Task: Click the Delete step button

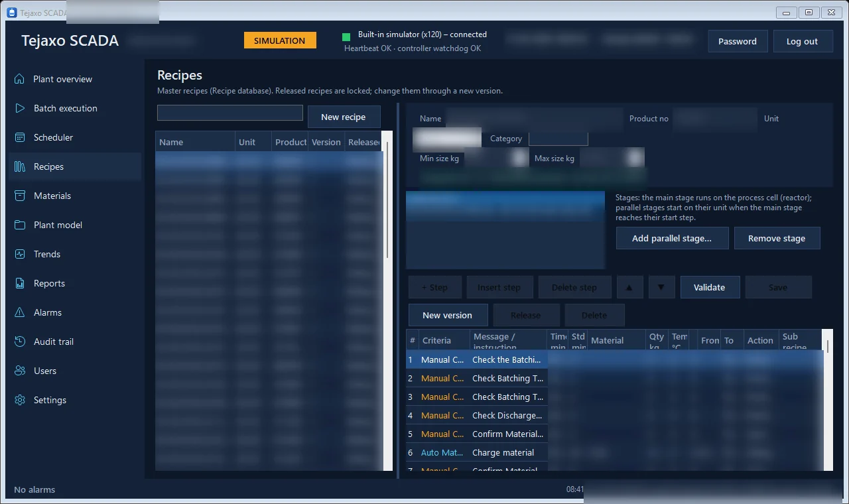Action: coord(574,287)
